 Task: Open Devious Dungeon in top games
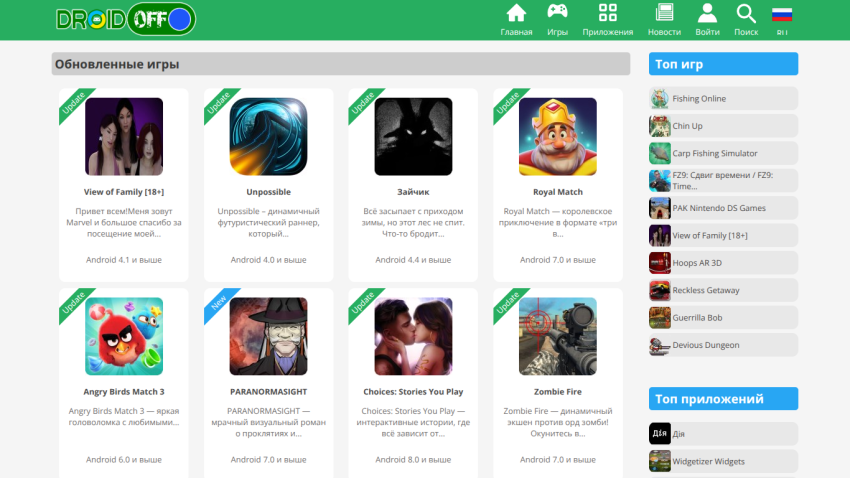click(723, 345)
